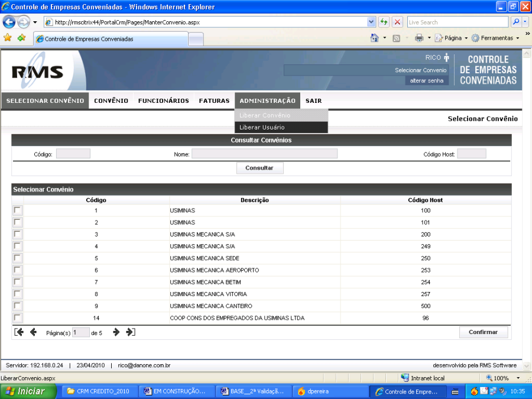Tick the USIMINAS MECANICA AEROPORTO checkbox

[17, 270]
